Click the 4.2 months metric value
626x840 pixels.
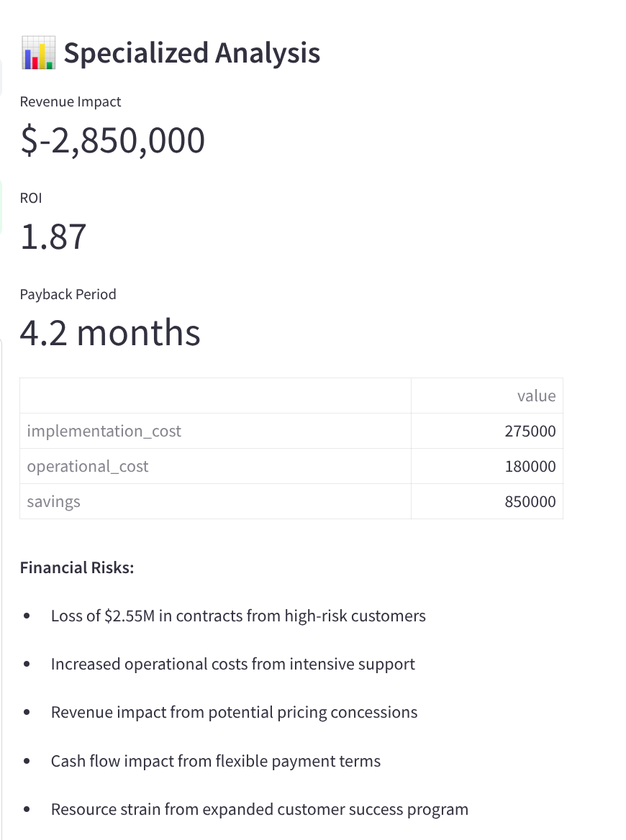[x=110, y=332]
